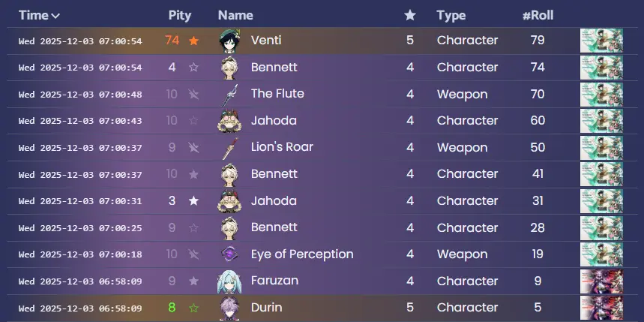Open the banner thumbnail in Venti's row
Screen dimensions: 644x322
coord(601,41)
